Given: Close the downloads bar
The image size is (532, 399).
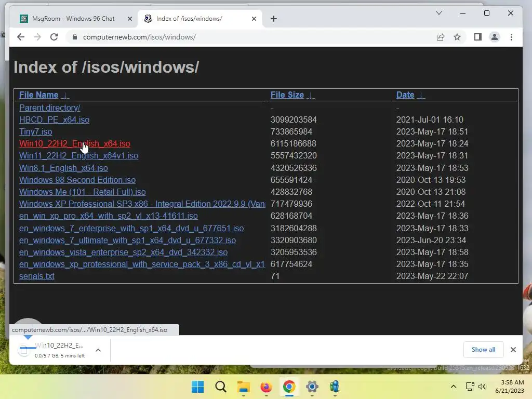Looking at the screenshot, I should [x=513, y=350].
